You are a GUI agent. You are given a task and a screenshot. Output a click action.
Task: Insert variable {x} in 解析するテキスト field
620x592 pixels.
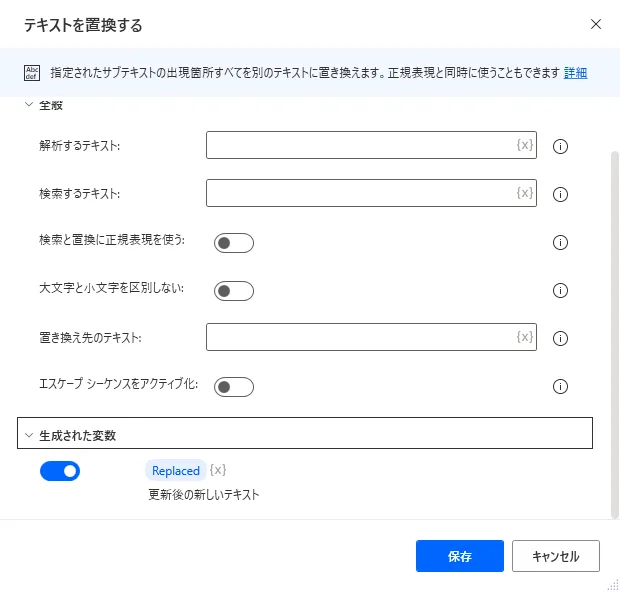coord(525,145)
